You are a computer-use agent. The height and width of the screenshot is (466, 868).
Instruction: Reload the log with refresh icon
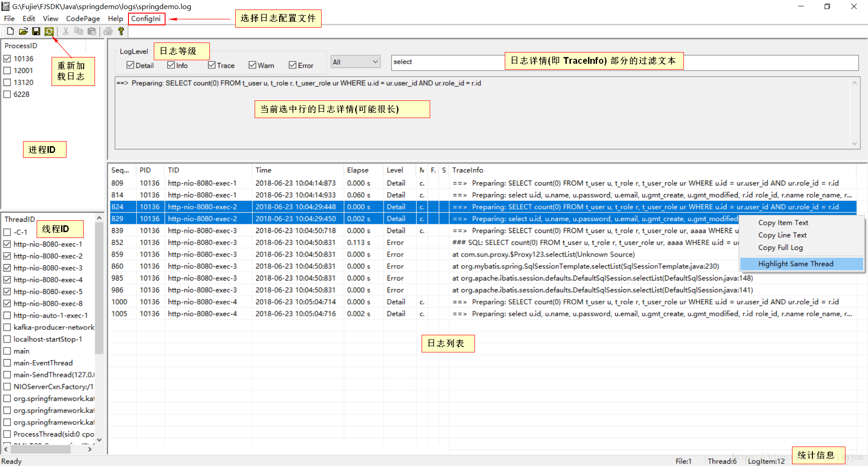[49, 31]
